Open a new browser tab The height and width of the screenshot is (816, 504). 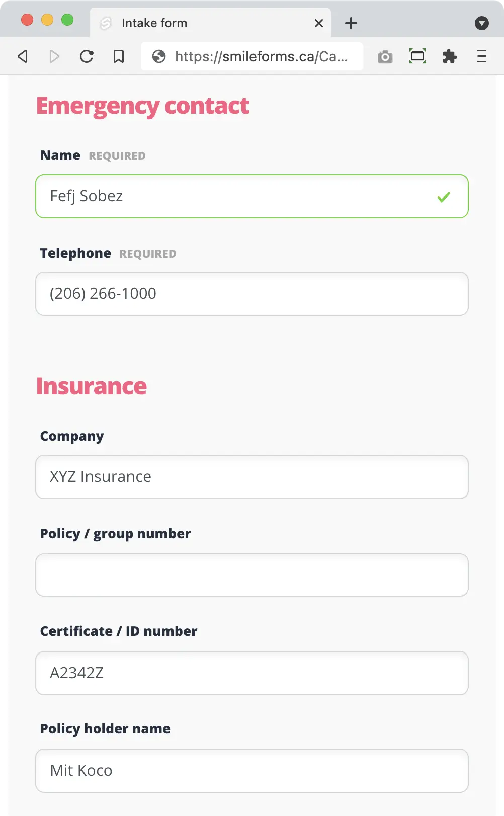tap(351, 23)
